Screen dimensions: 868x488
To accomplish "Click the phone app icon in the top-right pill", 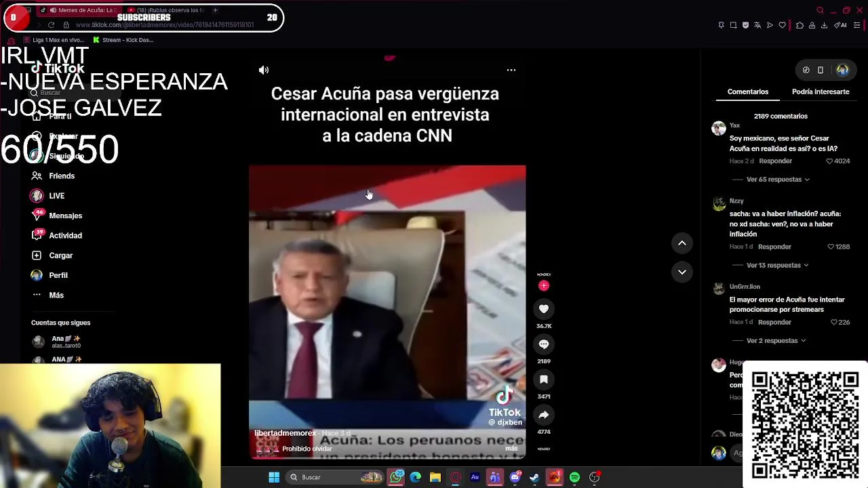I will tap(821, 70).
